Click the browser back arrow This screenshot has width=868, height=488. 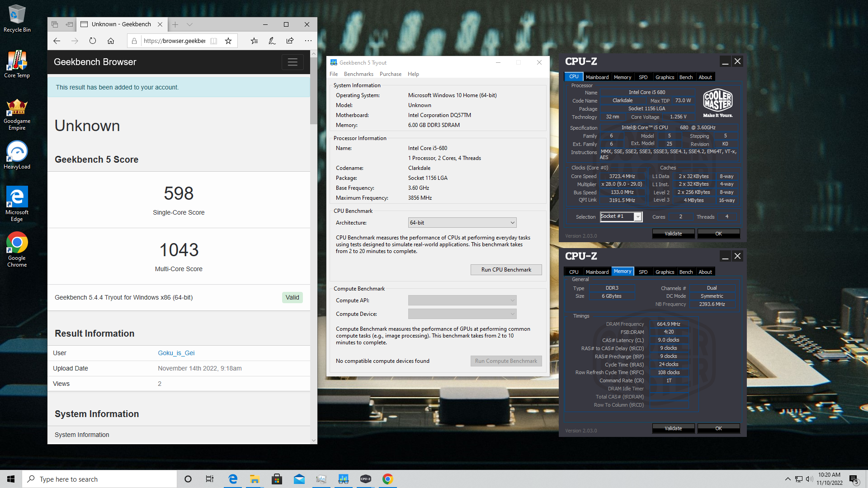[x=57, y=41]
